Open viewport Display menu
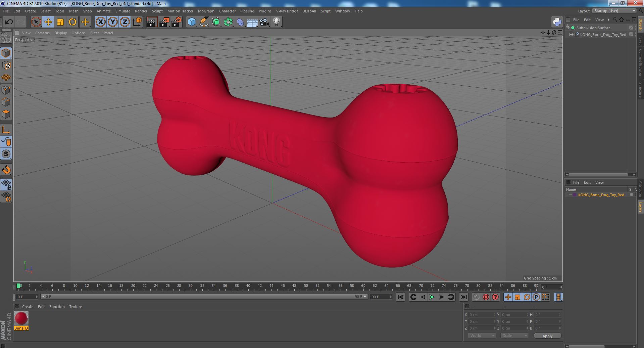644x348 pixels. 60,33
